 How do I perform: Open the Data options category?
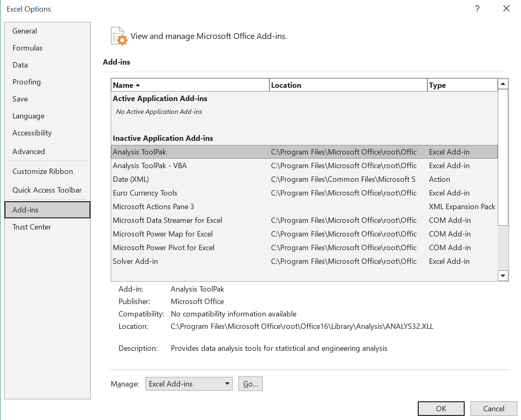point(47,65)
